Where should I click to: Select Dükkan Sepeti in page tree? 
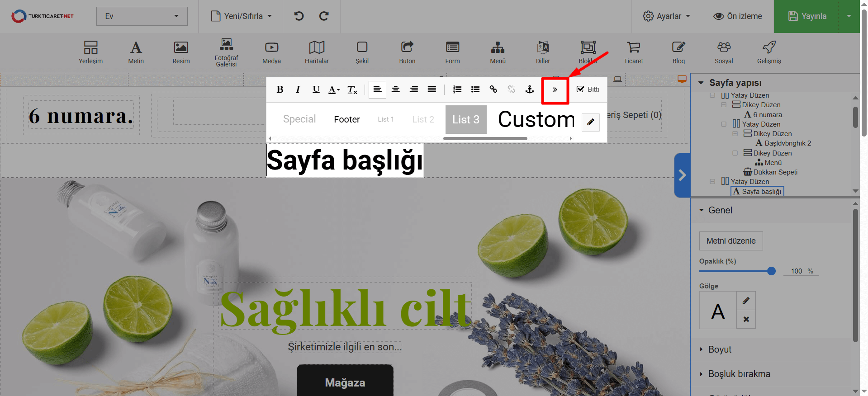click(770, 172)
